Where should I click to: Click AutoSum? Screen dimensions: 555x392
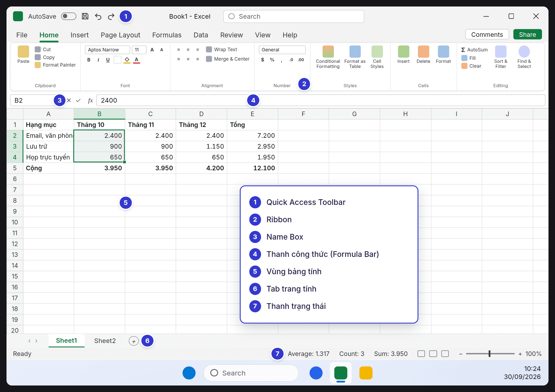(475, 50)
